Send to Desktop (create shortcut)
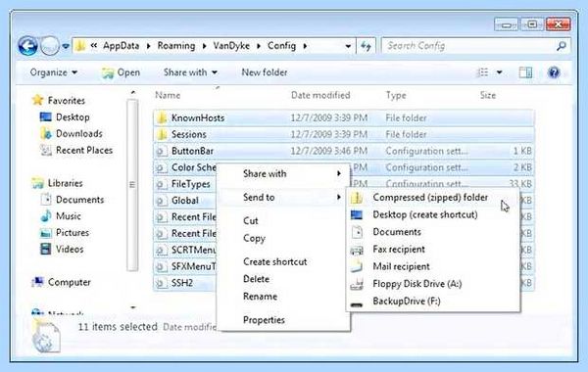 (432, 214)
